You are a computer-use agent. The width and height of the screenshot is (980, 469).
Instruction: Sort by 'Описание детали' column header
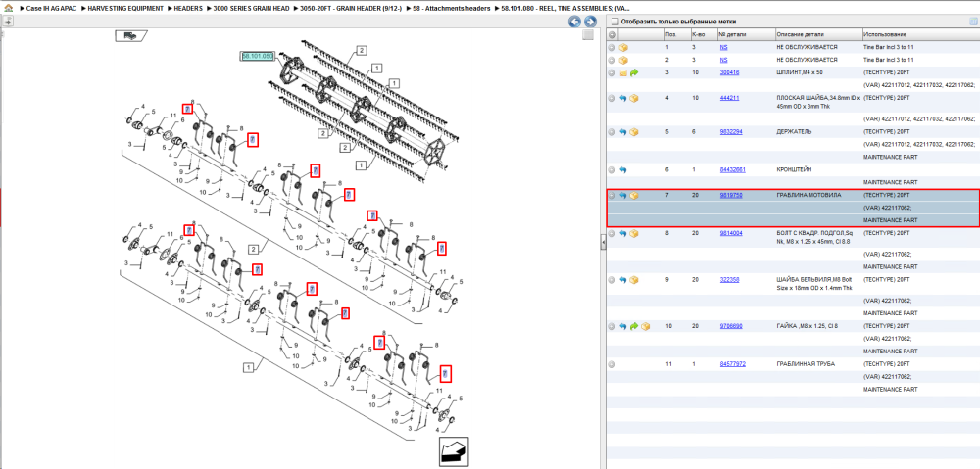click(818, 35)
